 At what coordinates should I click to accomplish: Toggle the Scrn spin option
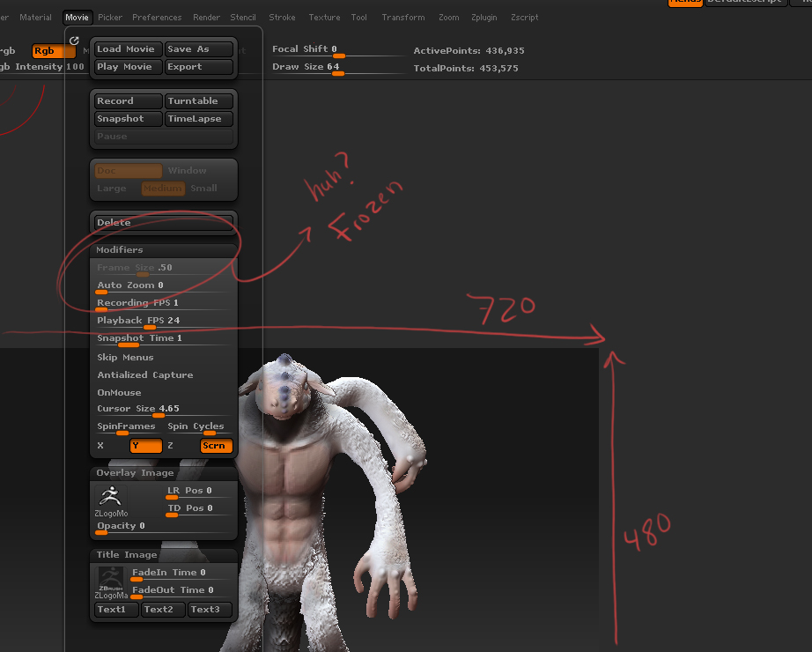tap(217, 446)
